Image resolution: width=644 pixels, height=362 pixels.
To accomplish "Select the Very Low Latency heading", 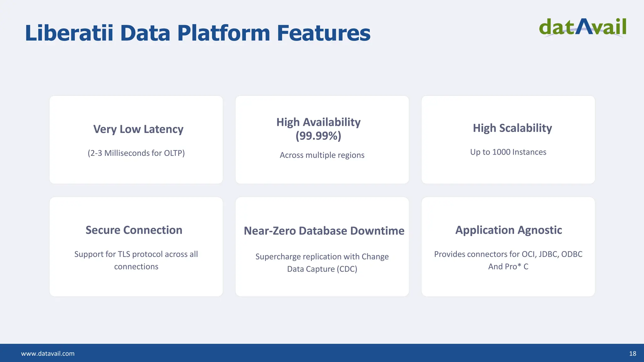I will pos(138,129).
